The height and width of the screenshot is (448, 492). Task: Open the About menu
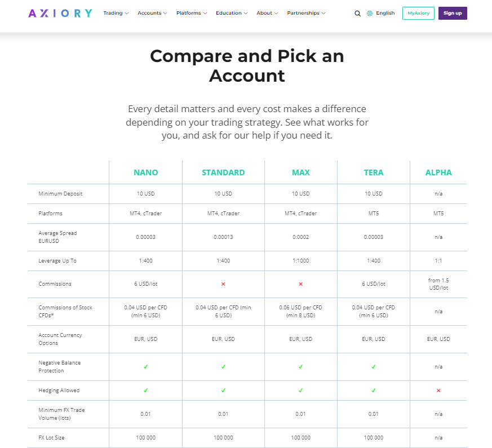(x=267, y=13)
